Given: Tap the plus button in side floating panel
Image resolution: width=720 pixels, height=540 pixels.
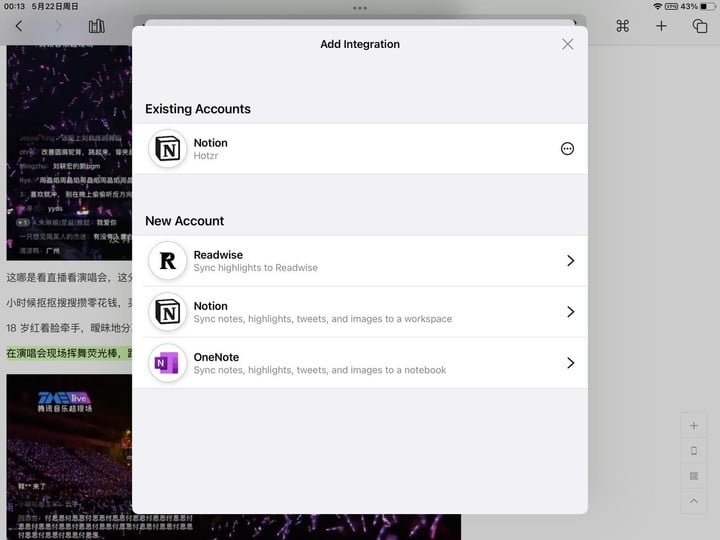Looking at the screenshot, I should pos(694,426).
